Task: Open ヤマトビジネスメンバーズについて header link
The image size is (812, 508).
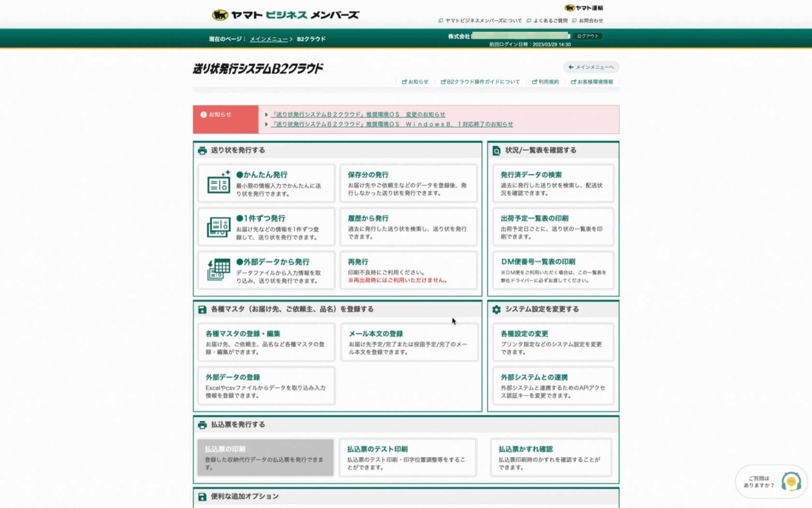Action: pyautogui.click(x=480, y=21)
